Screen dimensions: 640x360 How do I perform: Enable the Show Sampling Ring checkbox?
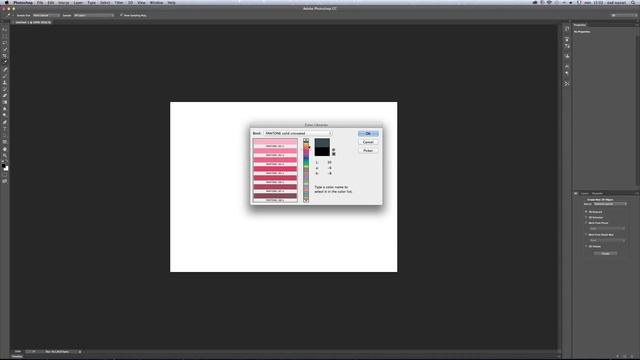click(121, 15)
